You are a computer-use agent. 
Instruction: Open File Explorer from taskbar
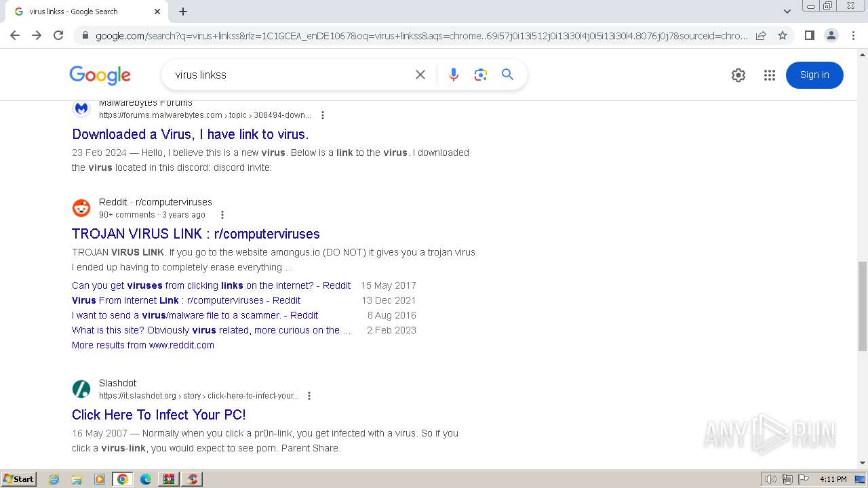pyautogui.click(x=77, y=479)
